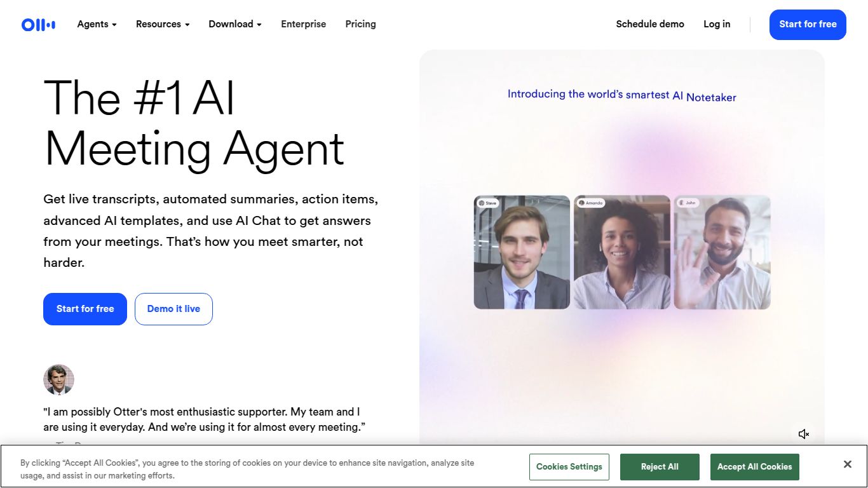Click the Log in link
The image size is (868, 488).
(x=717, y=24)
